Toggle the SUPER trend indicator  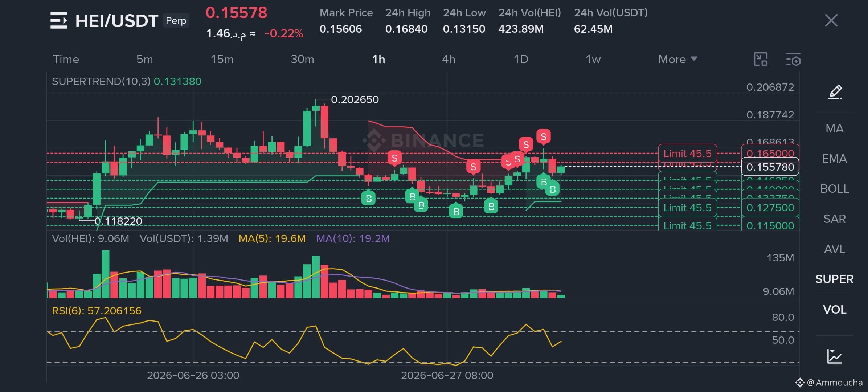tap(834, 279)
